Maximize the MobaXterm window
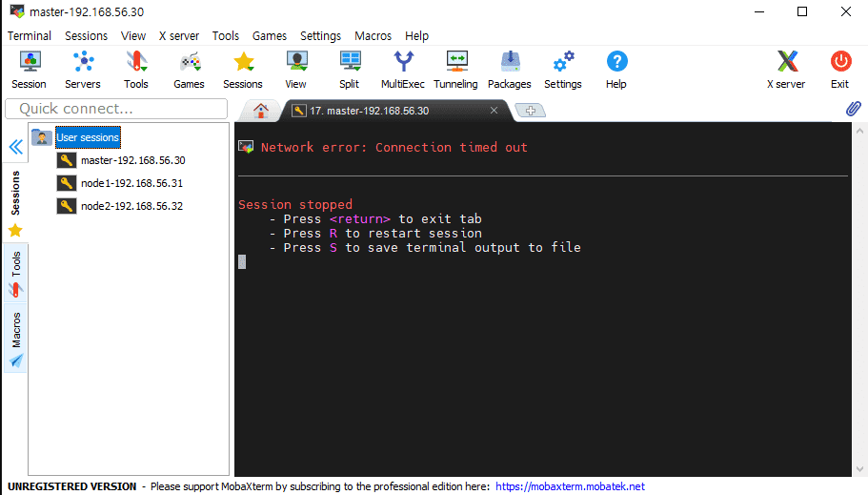 point(802,11)
